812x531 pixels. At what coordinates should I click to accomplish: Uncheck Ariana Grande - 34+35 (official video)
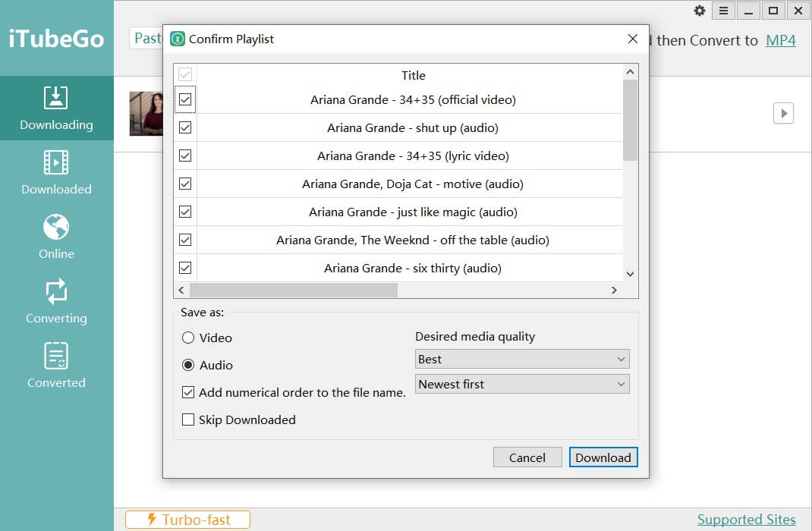point(185,99)
